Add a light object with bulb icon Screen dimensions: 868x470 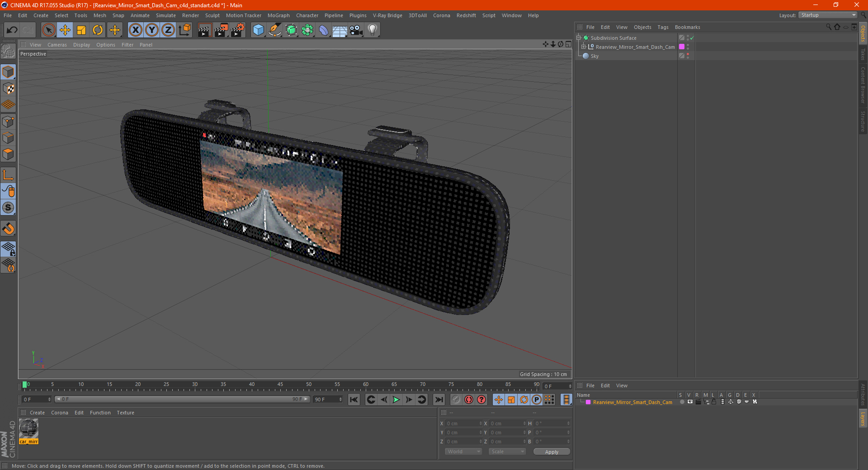(x=372, y=30)
